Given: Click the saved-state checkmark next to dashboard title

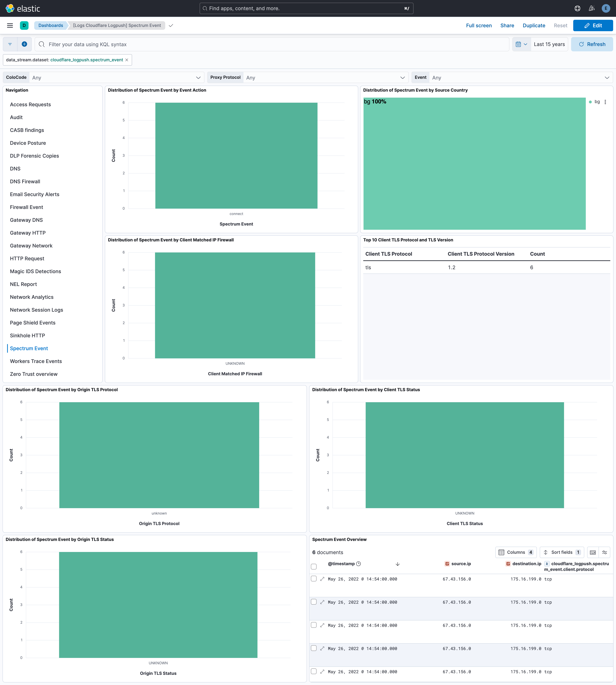Looking at the screenshot, I should (171, 25).
